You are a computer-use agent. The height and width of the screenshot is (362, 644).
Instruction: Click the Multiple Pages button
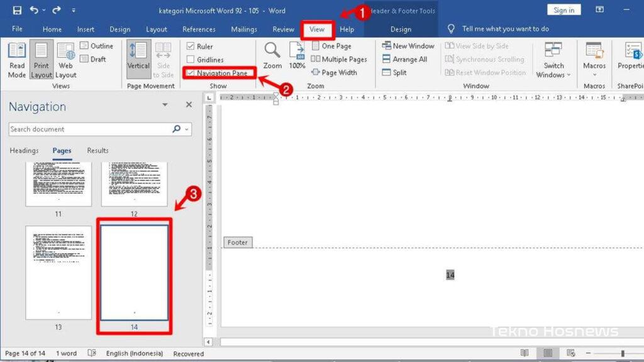pyautogui.click(x=339, y=59)
